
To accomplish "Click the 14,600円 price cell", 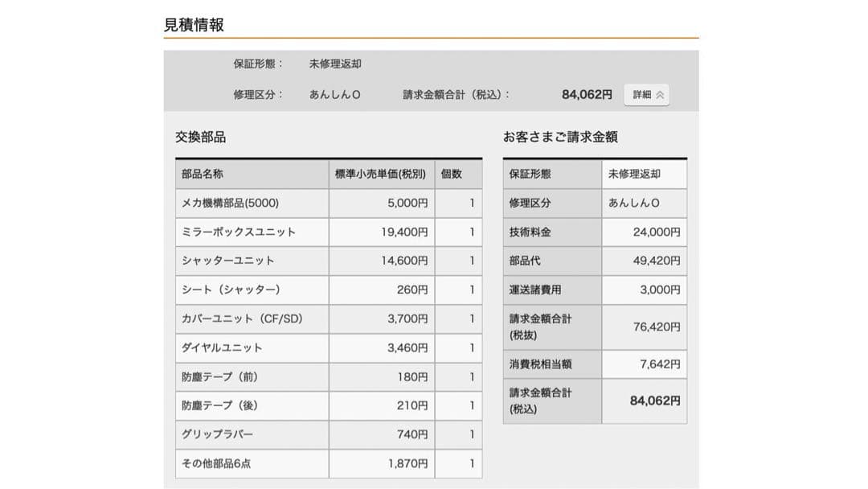I will (x=404, y=261).
